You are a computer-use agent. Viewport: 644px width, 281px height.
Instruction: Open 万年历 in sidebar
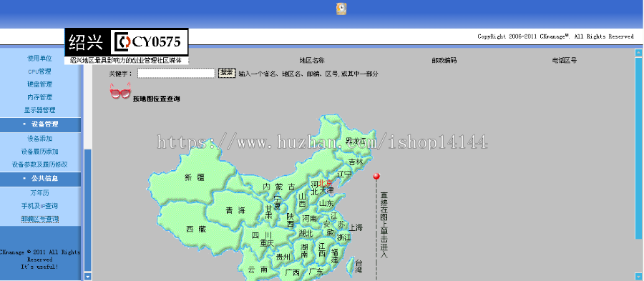click(x=39, y=193)
